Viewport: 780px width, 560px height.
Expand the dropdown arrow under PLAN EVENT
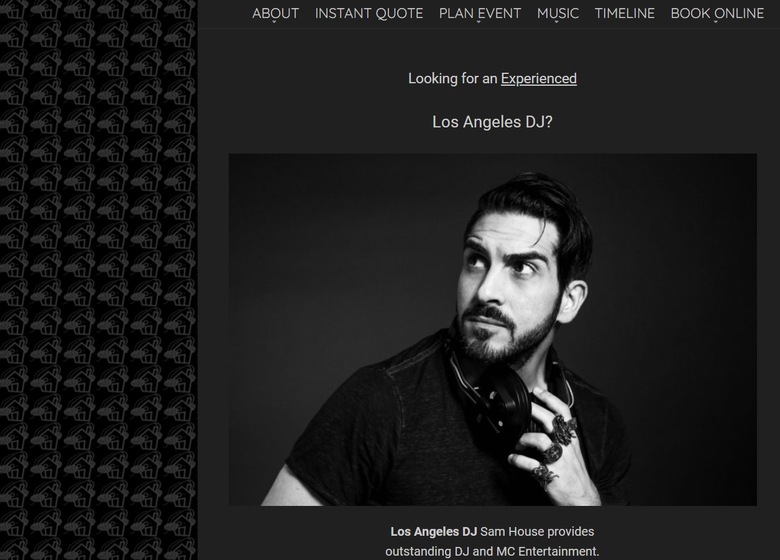click(479, 22)
